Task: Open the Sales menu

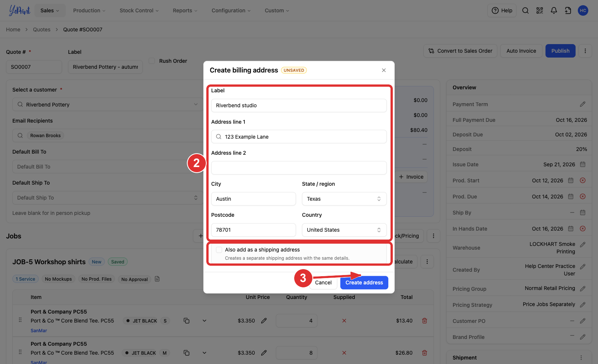Action: tap(50, 10)
